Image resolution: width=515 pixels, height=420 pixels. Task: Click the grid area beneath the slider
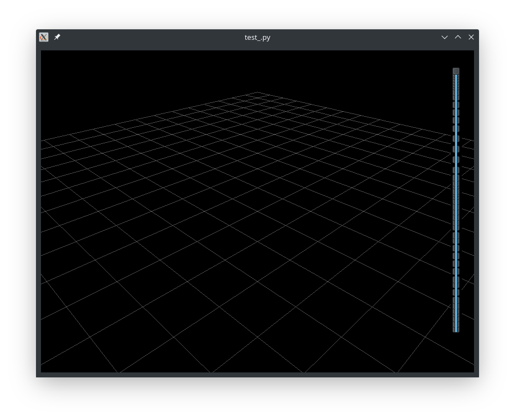click(x=456, y=354)
